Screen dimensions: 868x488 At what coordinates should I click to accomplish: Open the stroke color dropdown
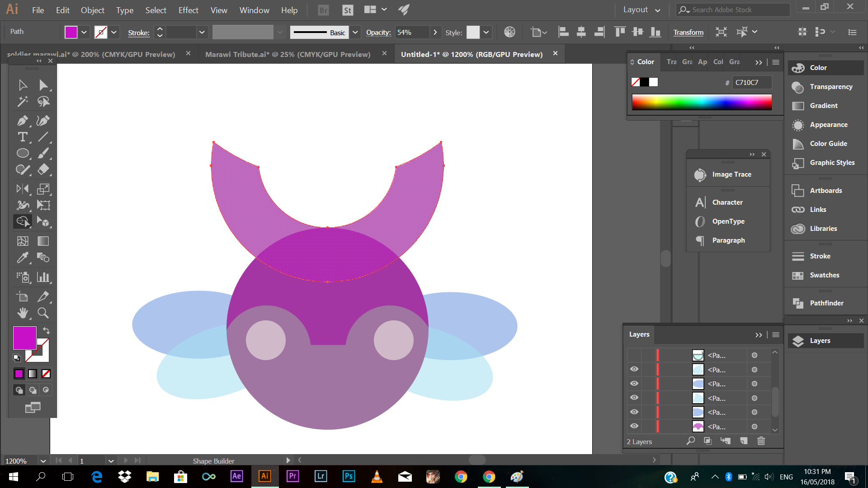[x=114, y=33]
